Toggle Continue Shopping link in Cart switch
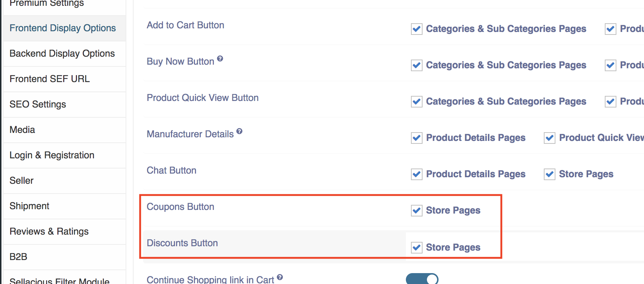This screenshot has height=284, width=644. point(422,279)
